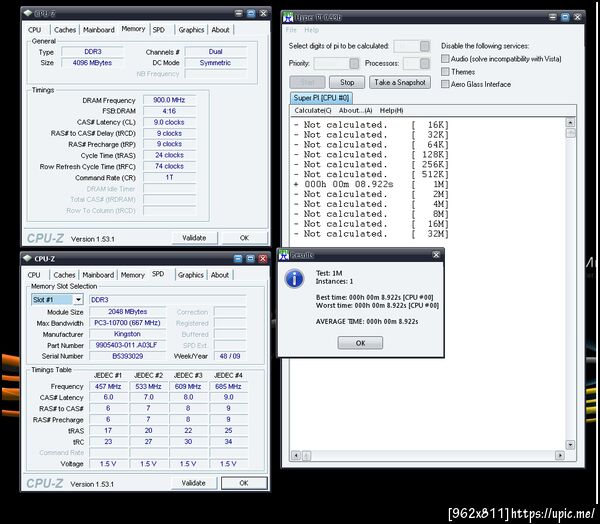Click Serial Number value B5393029
Screen dimensions: 600x524
click(x=127, y=356)
